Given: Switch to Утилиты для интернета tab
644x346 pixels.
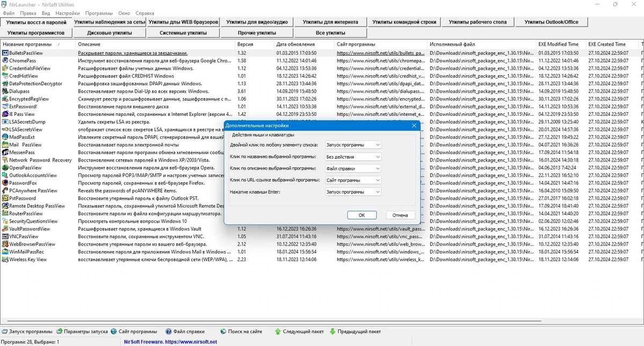Looking at the screenshot, I should [x=330, y=22].
